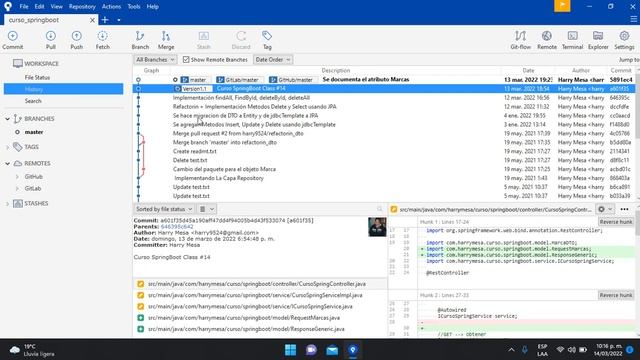Click Reverse hunk for Hunk 1
The image size is (640, 360).
616,222
